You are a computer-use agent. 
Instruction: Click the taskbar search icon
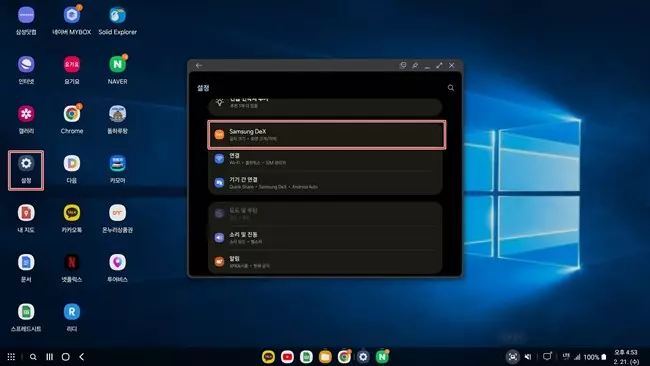[x=33, y=356]
